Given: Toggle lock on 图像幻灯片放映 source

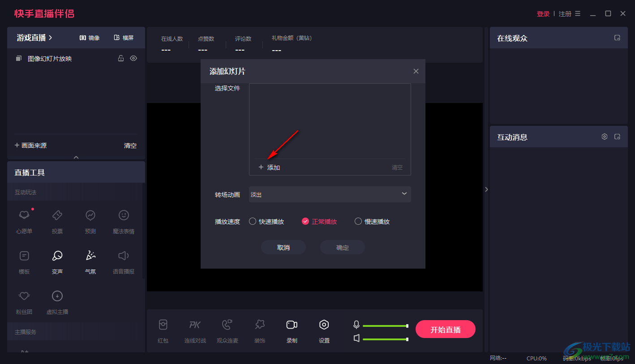Looking at the screenshot, I should coord(121,58).
